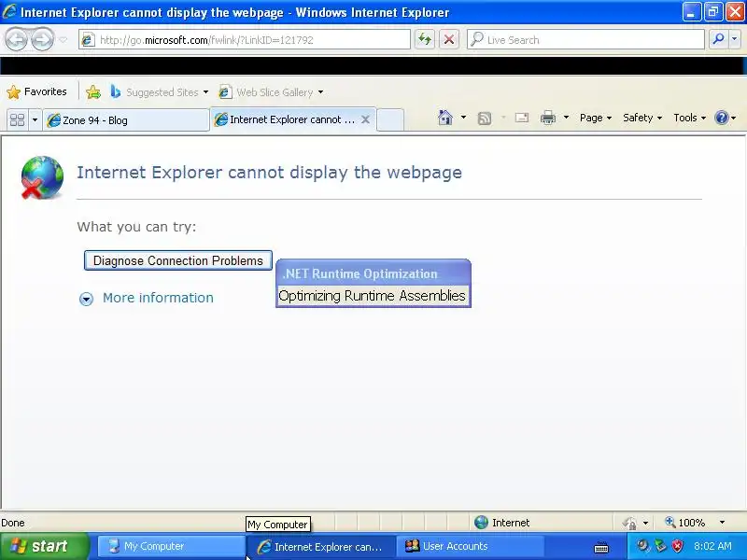747x560 pixels.
Task: Open zoom level 100% button
Action: point(685,523)
